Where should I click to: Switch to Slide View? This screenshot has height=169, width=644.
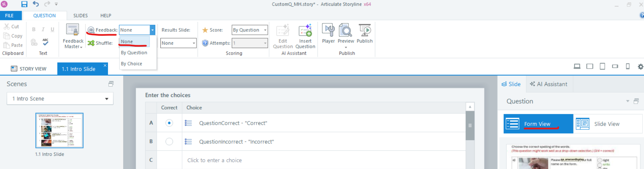(608, 124)
